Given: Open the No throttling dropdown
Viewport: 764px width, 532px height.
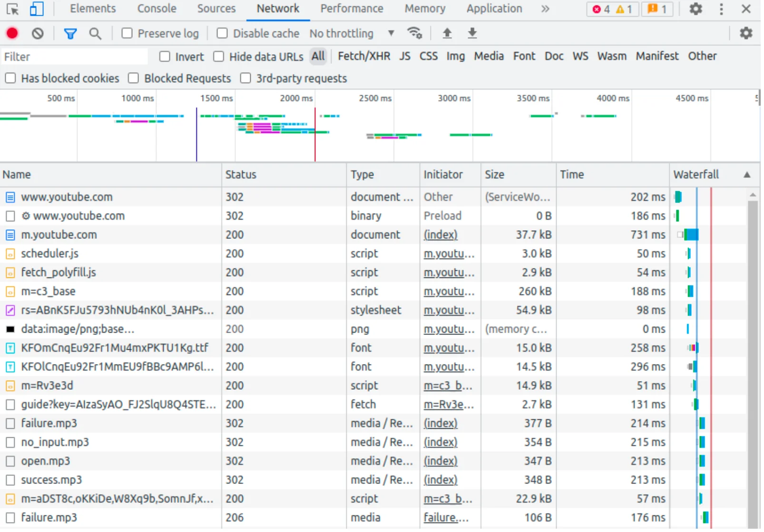Looking at the screenshot, I should [x=352, y=33].
